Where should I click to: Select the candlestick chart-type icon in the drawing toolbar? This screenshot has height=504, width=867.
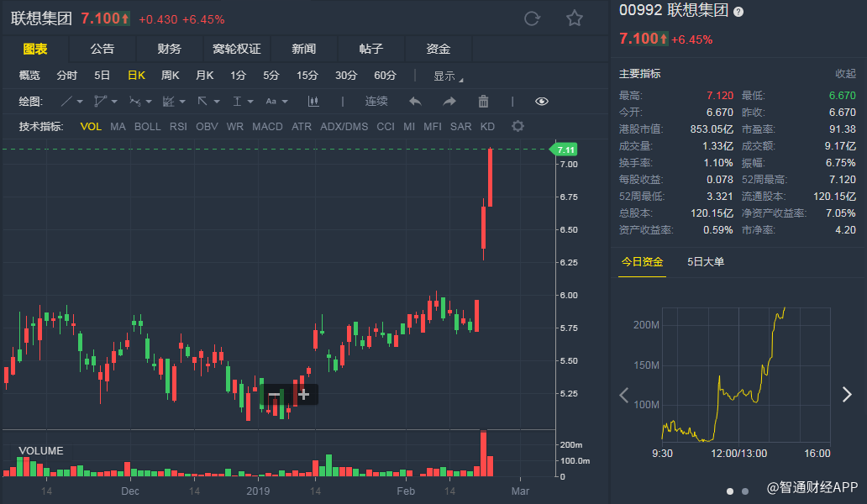(313, 101)
